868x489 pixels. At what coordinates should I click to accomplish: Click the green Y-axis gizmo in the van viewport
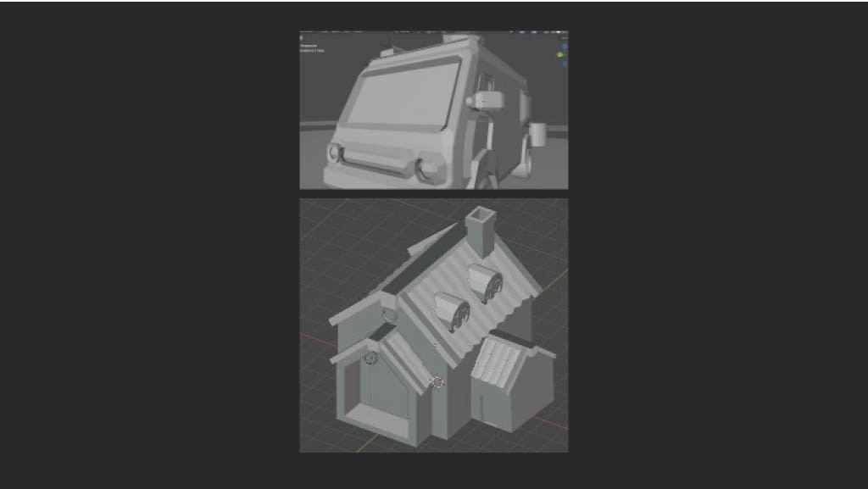pos(560,55)
